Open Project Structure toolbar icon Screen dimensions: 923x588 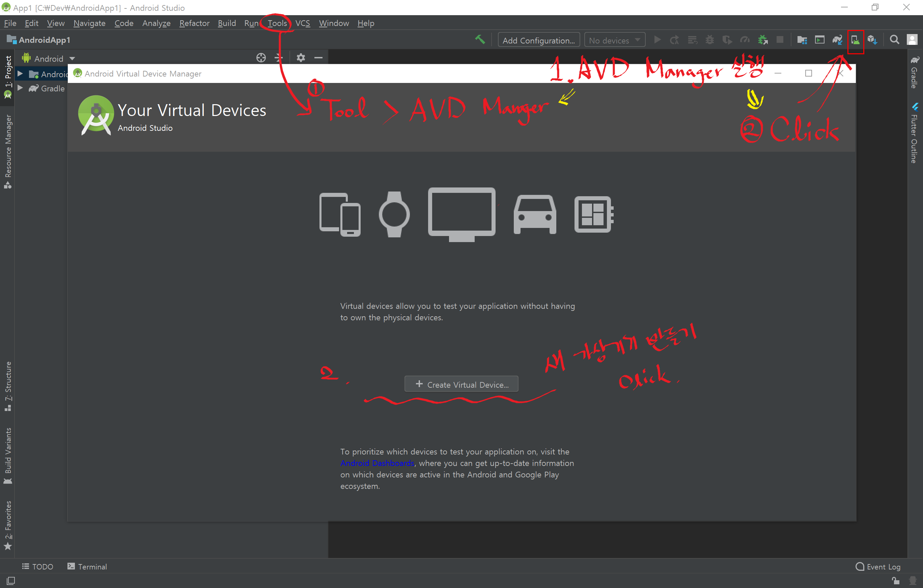[802, 40]
